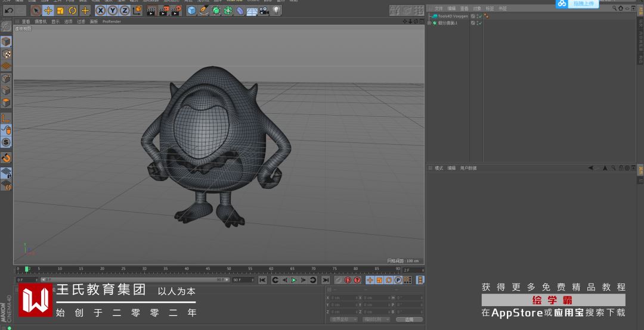Enable Edges mode in left sidebar
The image size is (644, 330).
coord(6,91)
